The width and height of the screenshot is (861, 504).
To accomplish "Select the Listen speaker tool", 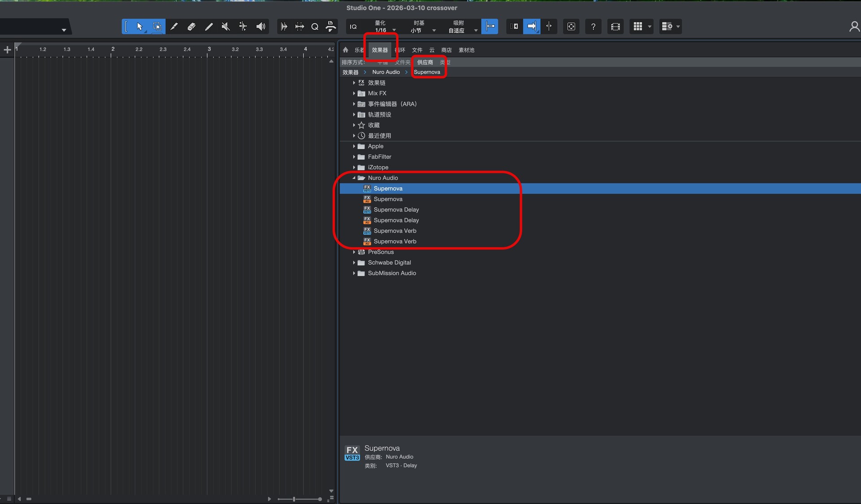I will [261, 26].
